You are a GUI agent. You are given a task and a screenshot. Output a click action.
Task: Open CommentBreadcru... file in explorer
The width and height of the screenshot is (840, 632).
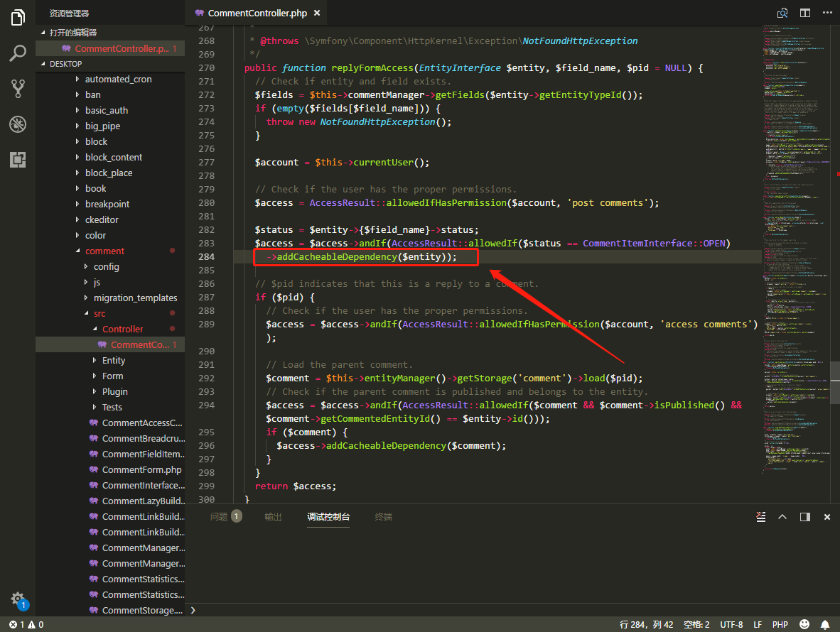[x=110, y=438]
